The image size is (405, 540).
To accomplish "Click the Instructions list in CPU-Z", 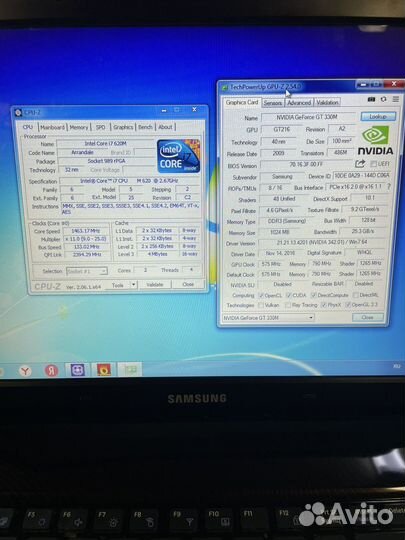I will pyautogui.click(x=130, y=208).
